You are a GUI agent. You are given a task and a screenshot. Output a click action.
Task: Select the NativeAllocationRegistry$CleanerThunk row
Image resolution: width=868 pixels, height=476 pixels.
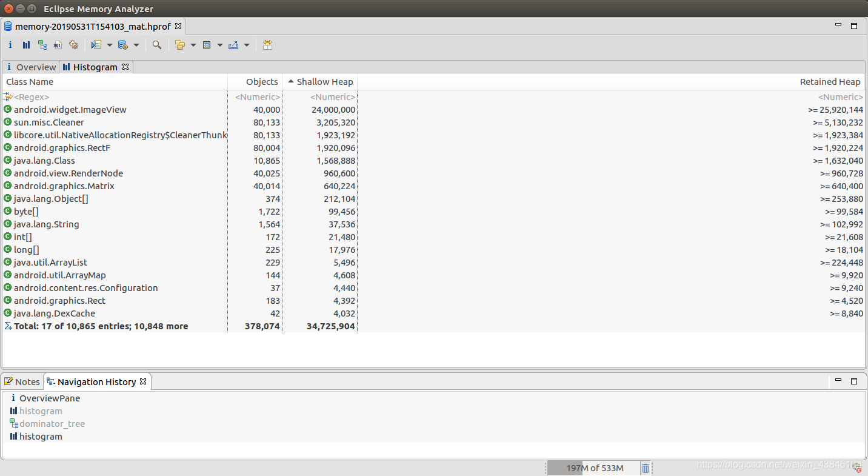tap(434, 135)
